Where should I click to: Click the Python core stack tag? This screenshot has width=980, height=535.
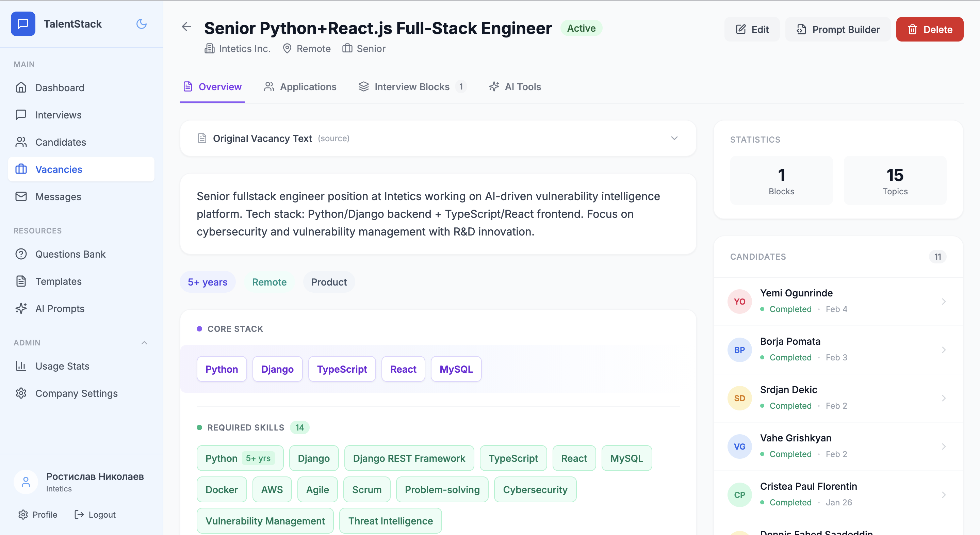222,369
